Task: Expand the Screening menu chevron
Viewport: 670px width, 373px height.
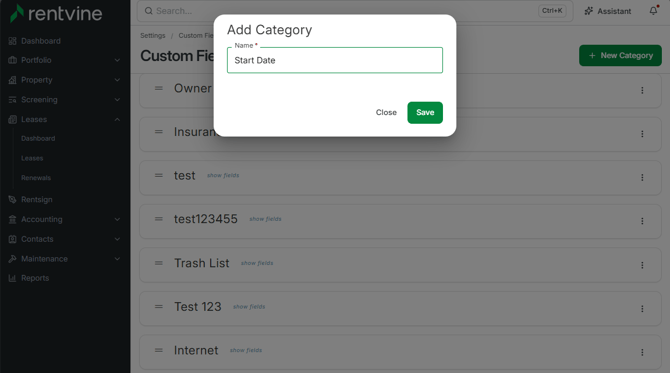Action: pyautogui.click(x=117, y=100)
